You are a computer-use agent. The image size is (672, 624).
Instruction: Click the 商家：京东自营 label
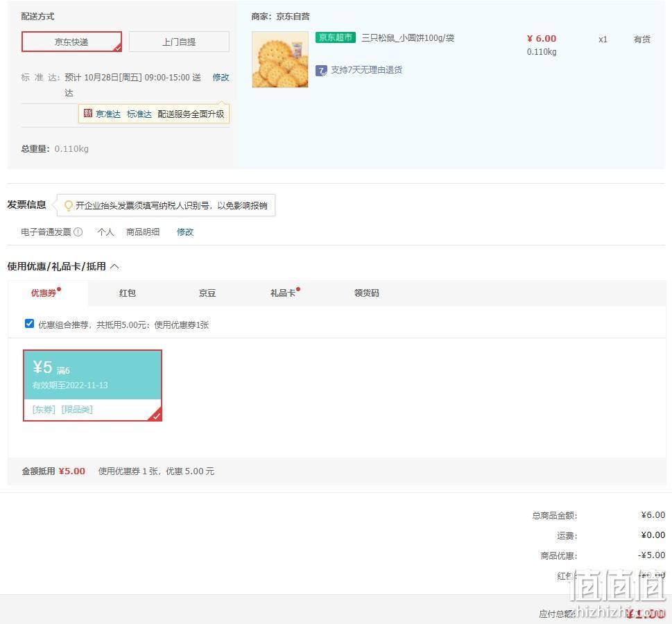(x=280, y=16)
